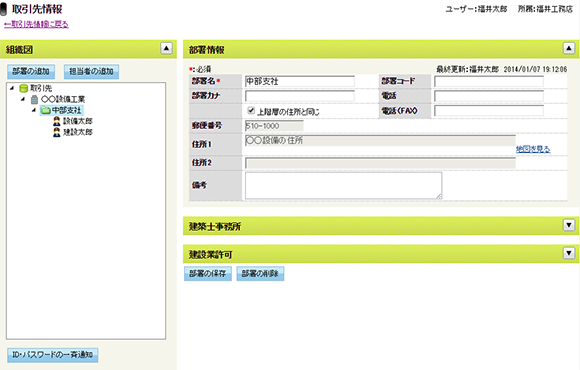This screenshot has height=370, width=580.
Task: Collapse the 取引先 root tree node
Action: (x=12, y=88)
